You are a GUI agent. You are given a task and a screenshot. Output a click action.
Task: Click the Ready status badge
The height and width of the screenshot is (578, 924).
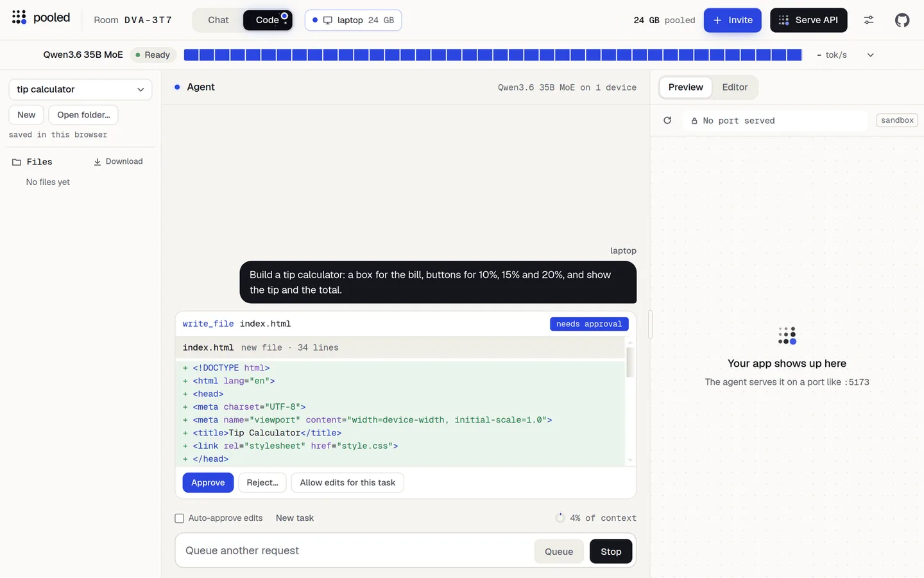tap(153, 55)
